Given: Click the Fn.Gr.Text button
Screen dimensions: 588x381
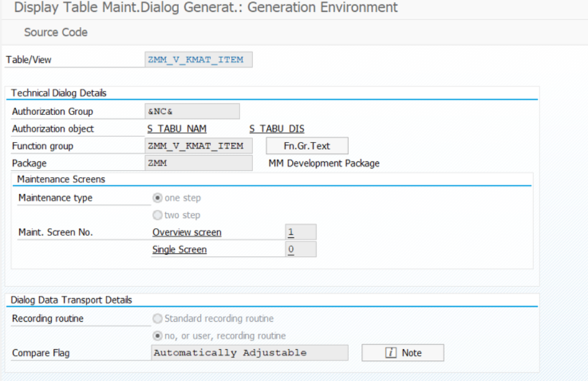Looking at the screenshot, I should 307,146.
